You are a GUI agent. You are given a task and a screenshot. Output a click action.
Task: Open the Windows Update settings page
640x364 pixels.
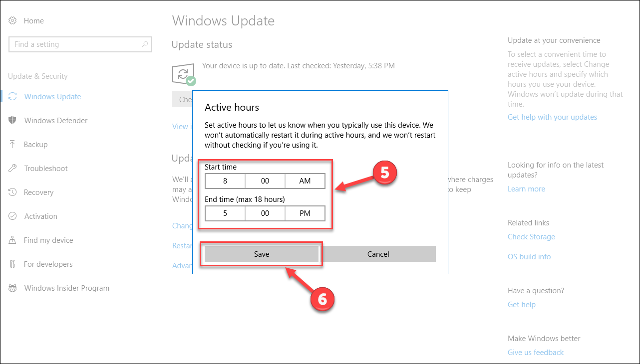click(52, 97)
